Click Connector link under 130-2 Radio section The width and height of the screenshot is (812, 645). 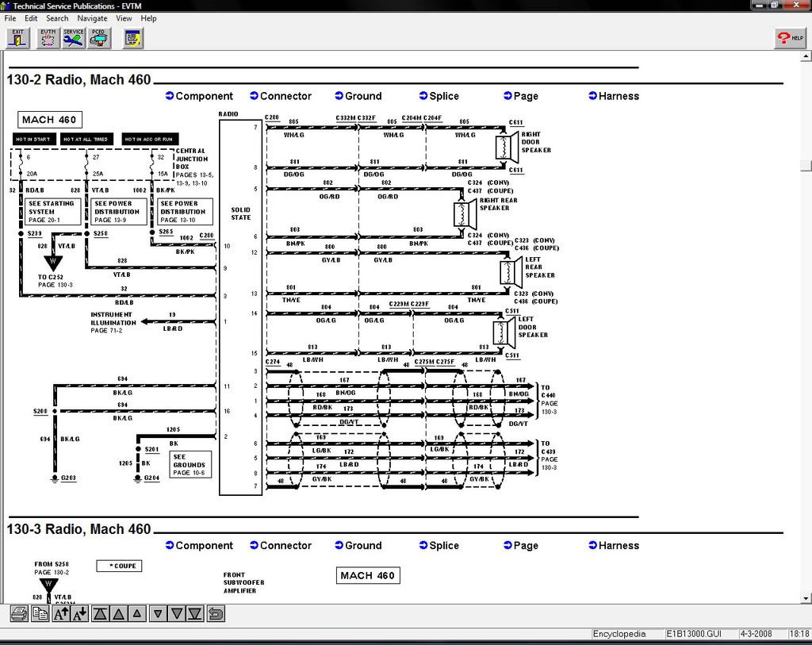pos(281,96)
